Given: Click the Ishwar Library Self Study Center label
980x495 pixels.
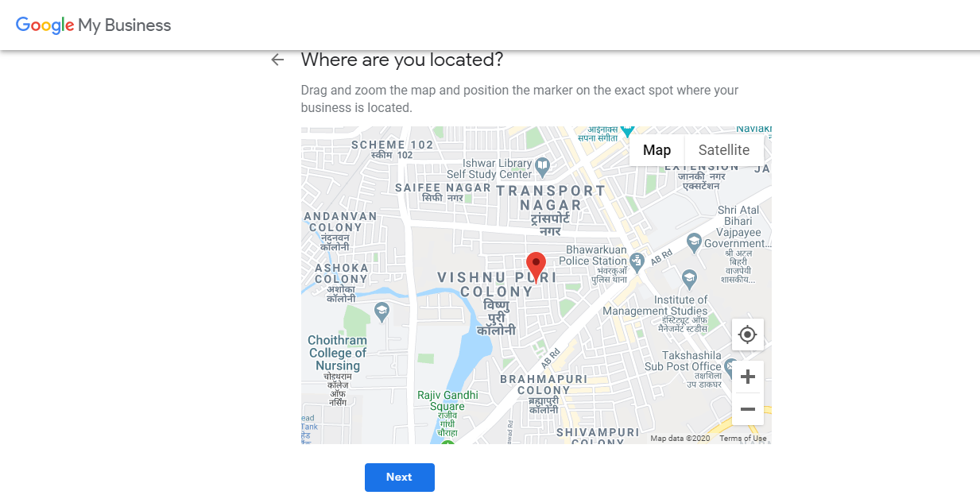Looking at the screenshot, I should pyautogui.click(x=489, y=168).
